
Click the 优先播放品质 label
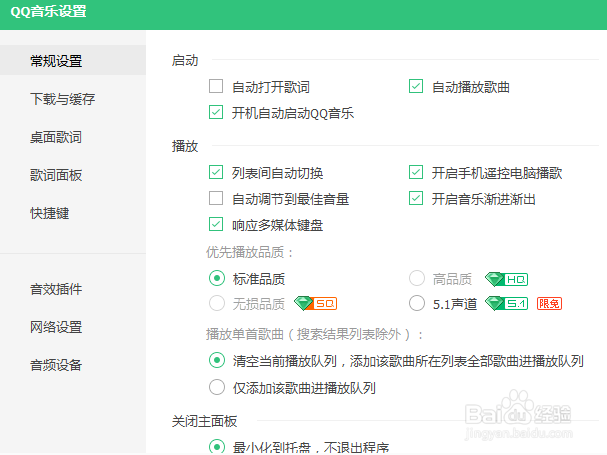249,252
